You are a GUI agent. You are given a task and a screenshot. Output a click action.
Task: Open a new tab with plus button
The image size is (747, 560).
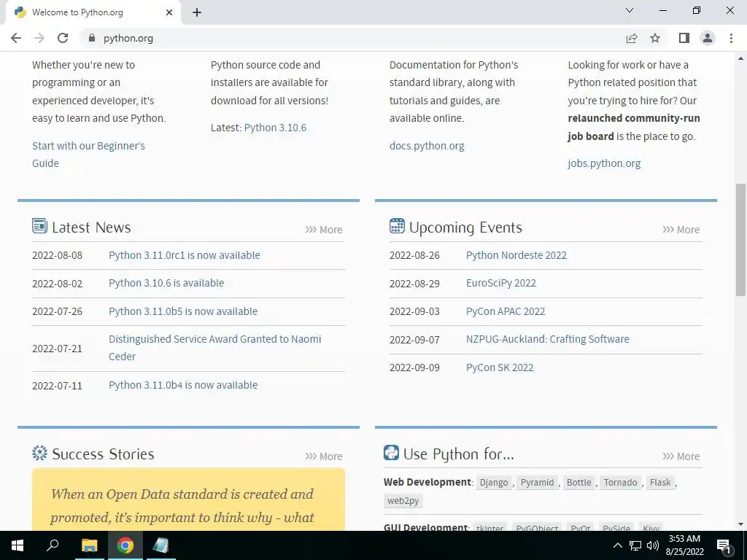197,12
